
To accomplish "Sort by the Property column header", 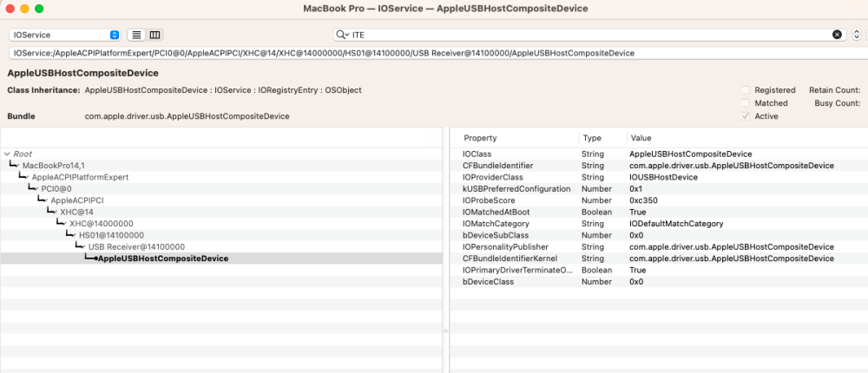I will tap(480, 138).
